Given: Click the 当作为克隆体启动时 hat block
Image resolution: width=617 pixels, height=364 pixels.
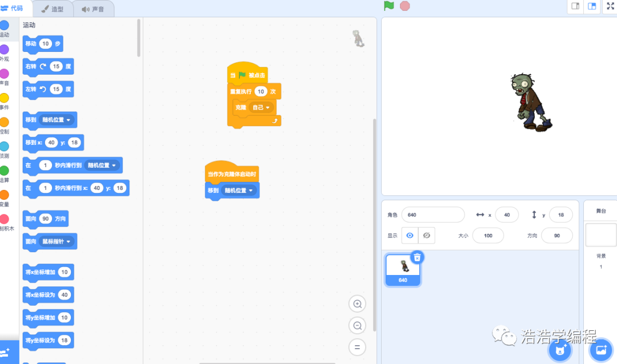Looking at the screenshot, I should (232, 172).
